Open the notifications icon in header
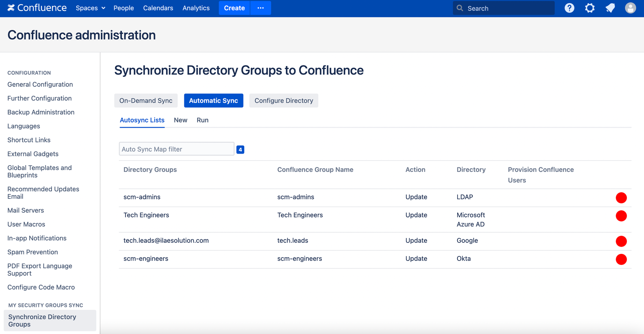This screenshot has height=334, width=644. click(x=610, y=8)
